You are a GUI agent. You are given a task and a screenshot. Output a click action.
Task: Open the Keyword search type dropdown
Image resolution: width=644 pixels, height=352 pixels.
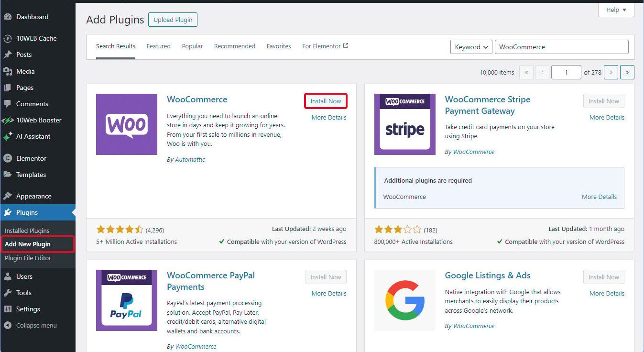click(x=471, y=47)
